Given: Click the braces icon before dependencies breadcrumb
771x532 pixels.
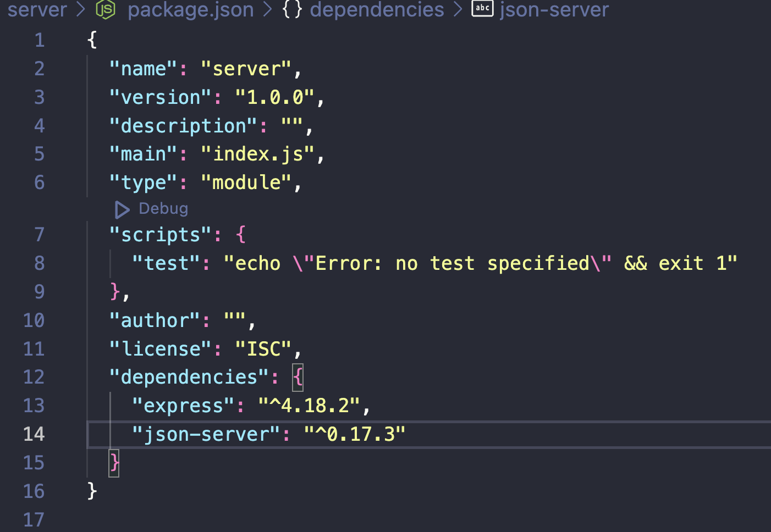Looking at the screenshot, I should tap(292, 9).
